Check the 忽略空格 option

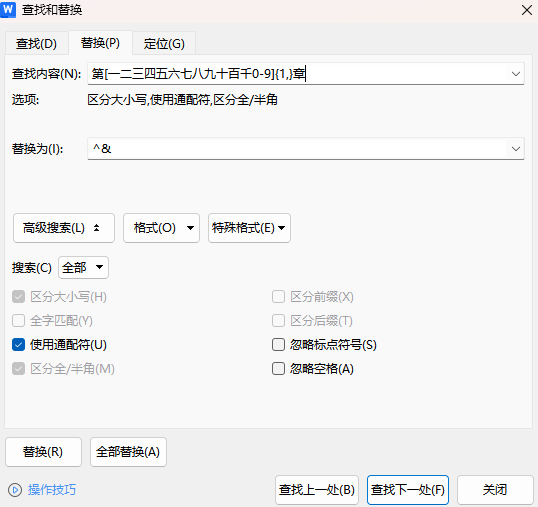[278, 369]
